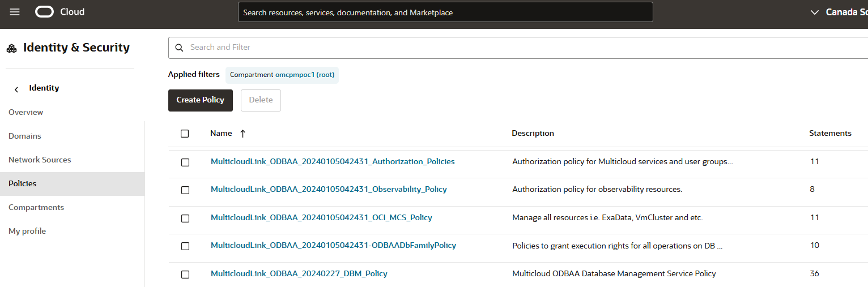Toggle the select-all policies checkbox
This screenshot has height=287, width=868.
pyautogui.click(x=185, y=134)
